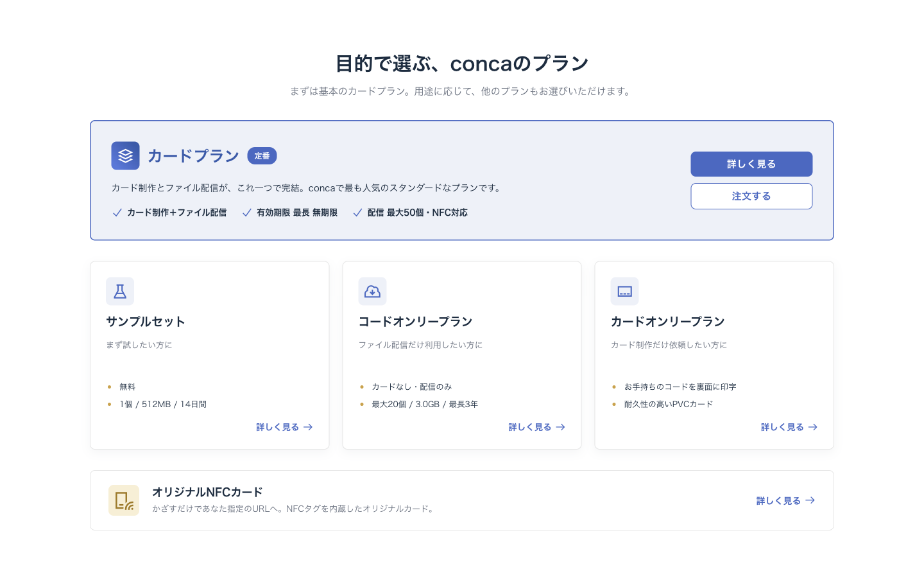The width and height of the screenshot is (924, 578).
Task: Open the 詳しく見る link for オリジナルNFCカード
Action: (786, 500)
